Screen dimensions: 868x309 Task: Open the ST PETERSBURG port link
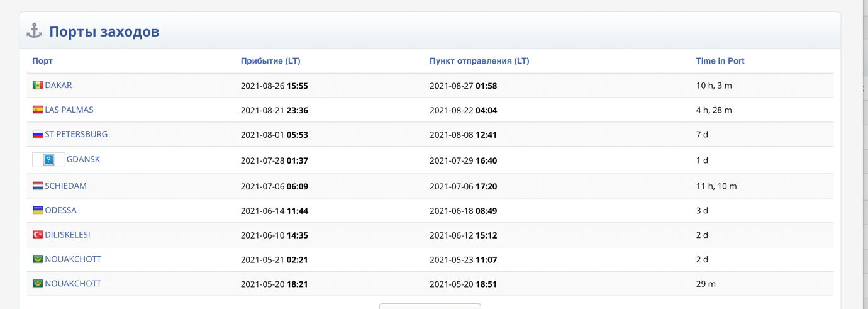(76, 134)
